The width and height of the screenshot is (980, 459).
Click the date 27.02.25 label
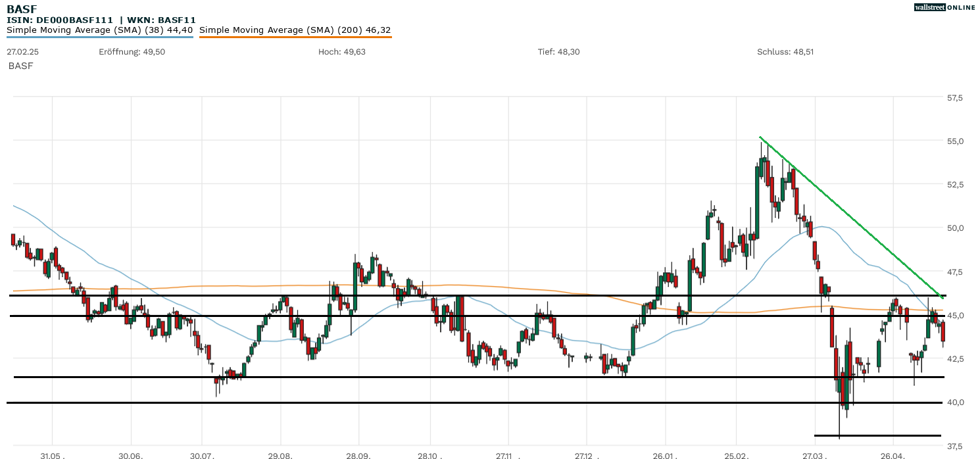coord(22,51)
